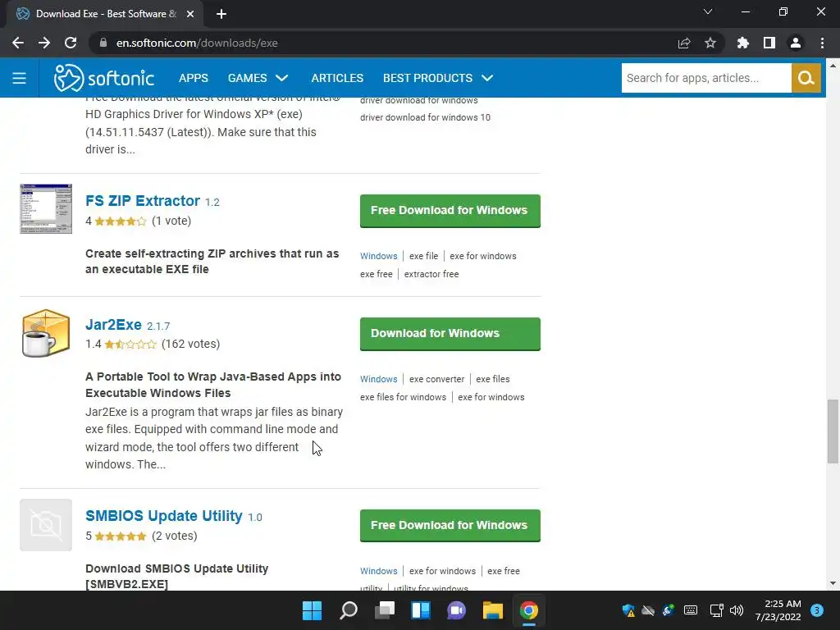Click SMBIOS Update Utility placeholder image
840x630 pixels.
[x=46, y=525]
